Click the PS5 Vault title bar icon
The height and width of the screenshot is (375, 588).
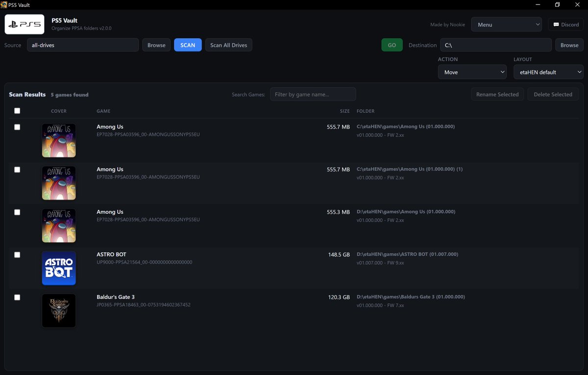(4, 4)
